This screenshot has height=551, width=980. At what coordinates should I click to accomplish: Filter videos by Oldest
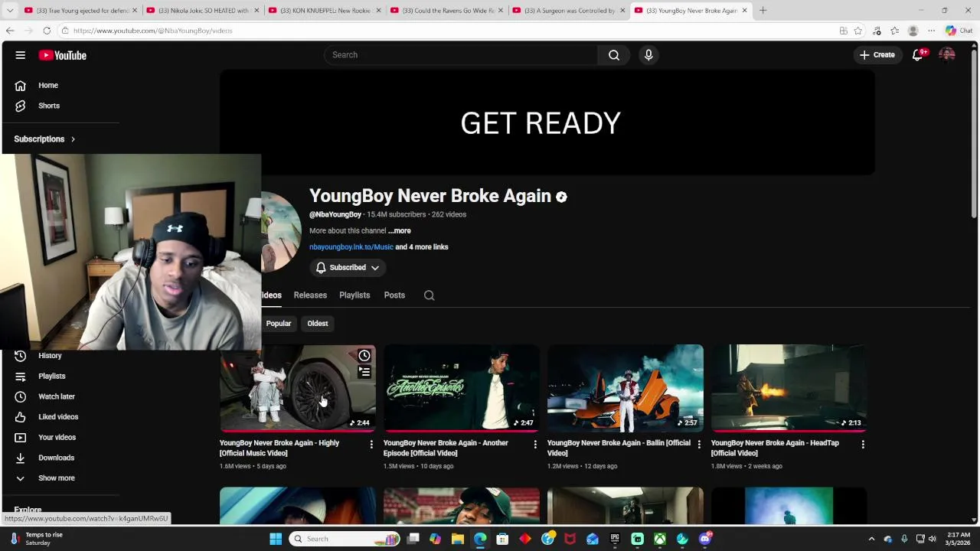tap(318, 324)
